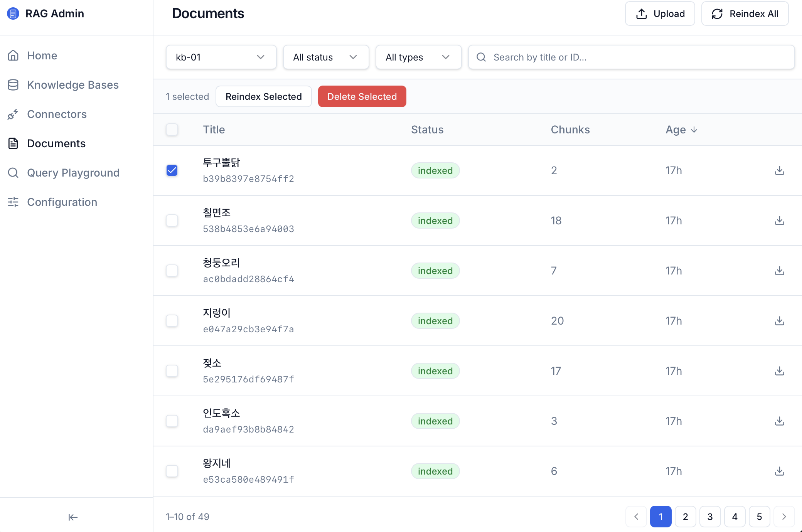Uncheck the 투구뿔닭 row checkbox
The height and width of the screenshot is (532, 802).
click(172, 170)
